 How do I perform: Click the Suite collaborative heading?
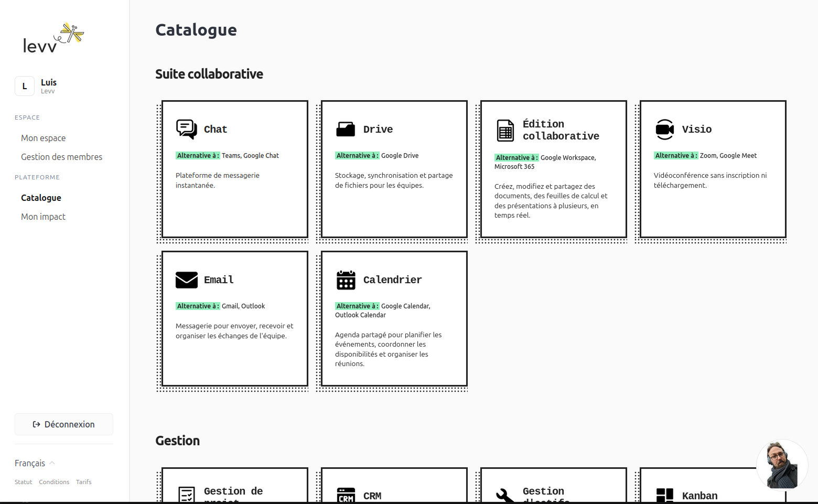click(x=209, y=74)
